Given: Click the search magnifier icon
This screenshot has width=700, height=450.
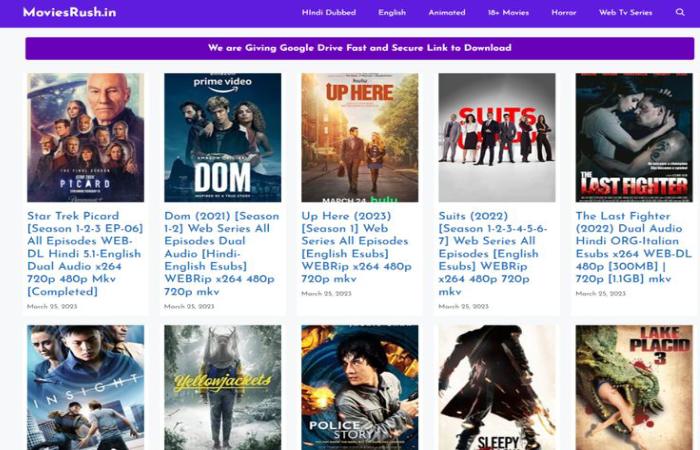Looking at the screenshot, I should pos(680,13).
